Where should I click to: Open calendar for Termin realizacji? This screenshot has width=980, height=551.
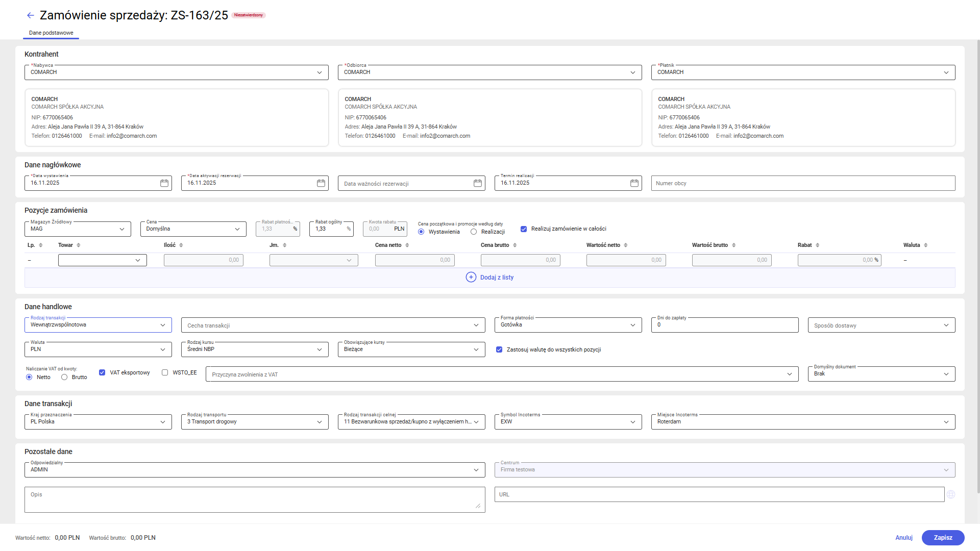coord(634,183)
